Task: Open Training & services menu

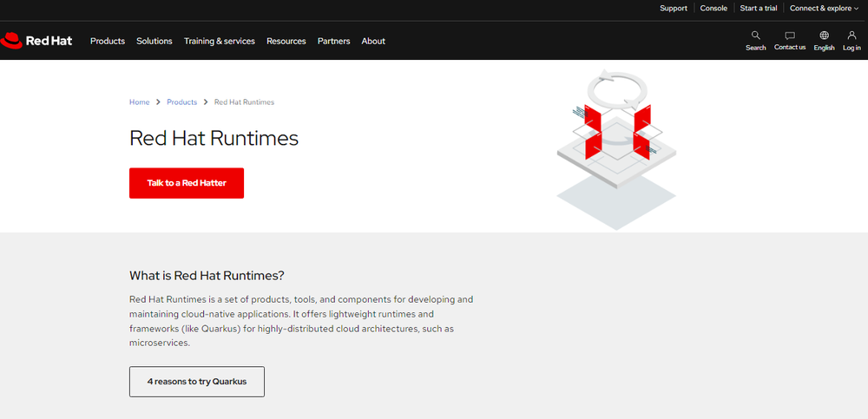Action: (x=220, y=41)
